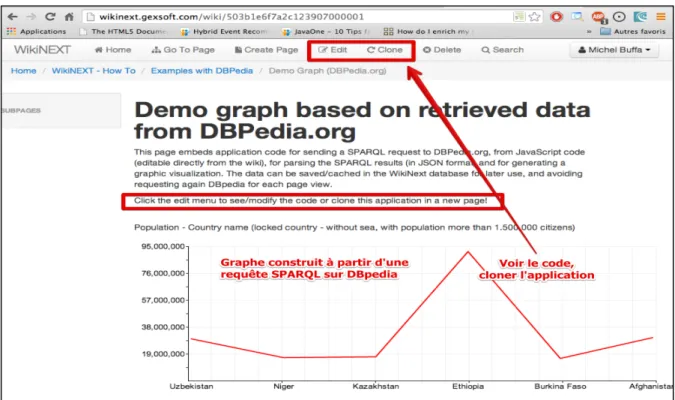The image size is (675, 400).
Task: Click the circular target extension icon
Action: pyautogui.click(x=619, y=17)
